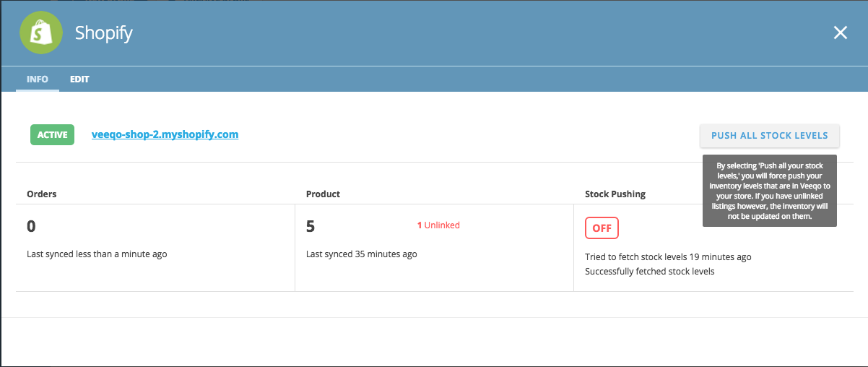
Task: Switch to the INFO tab
Action: click(x=38, y=79)
